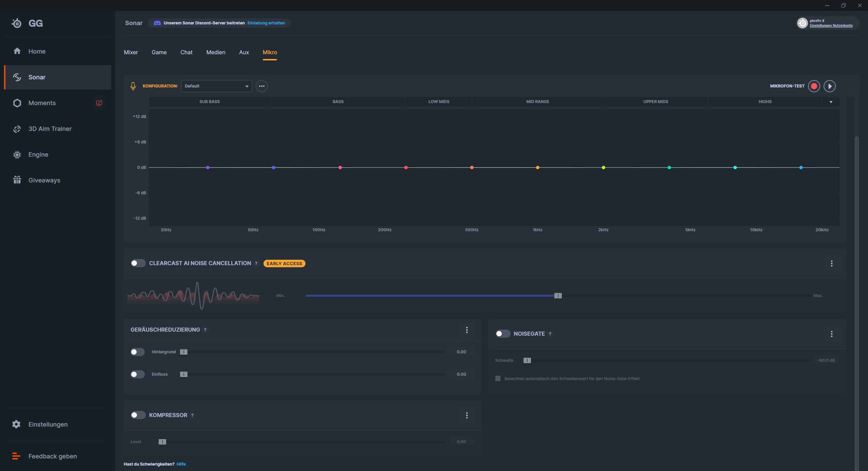The image size is (868, 471).
Task: Click the Feedback geben icon
Action: pyautogui.click(x=16, y=456)
